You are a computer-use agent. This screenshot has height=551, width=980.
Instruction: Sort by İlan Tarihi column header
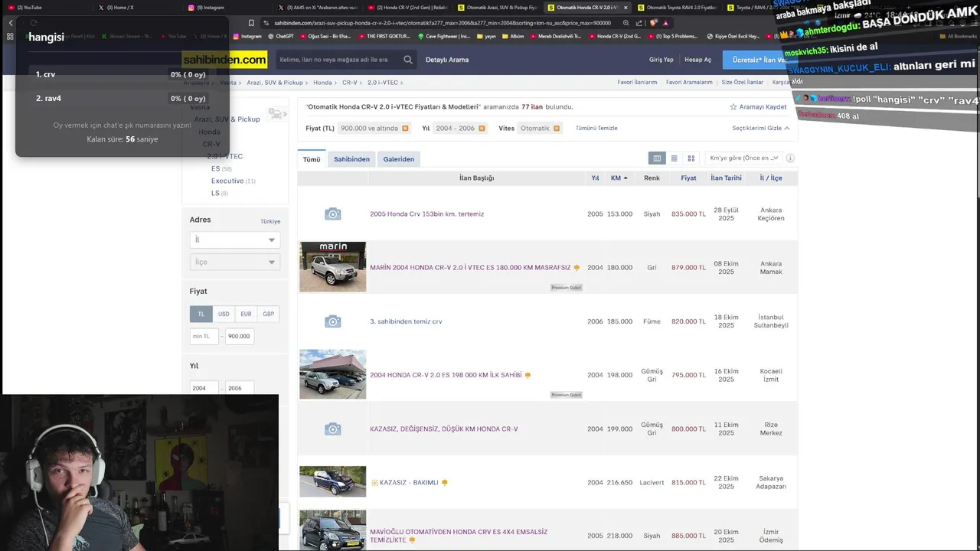click(726, 178)
